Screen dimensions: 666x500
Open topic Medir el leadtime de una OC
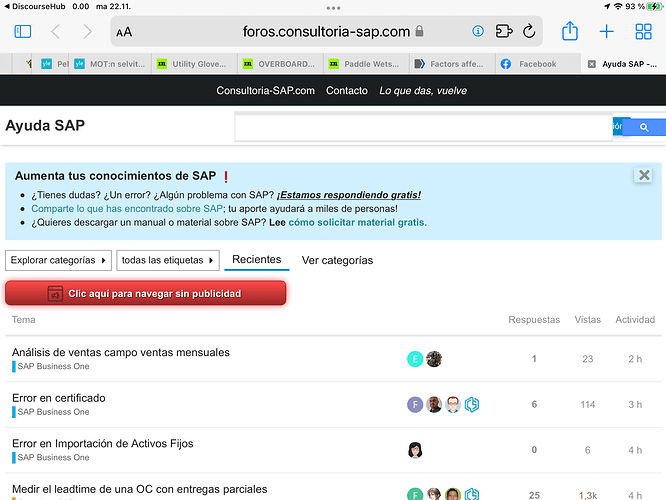coord(139,489)
